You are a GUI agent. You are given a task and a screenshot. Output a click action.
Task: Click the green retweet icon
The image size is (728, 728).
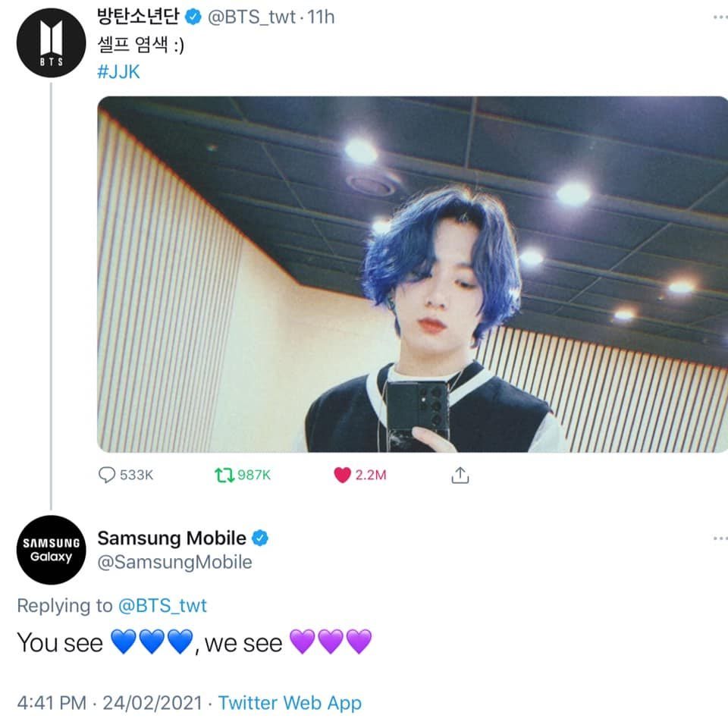pos(224,475)
